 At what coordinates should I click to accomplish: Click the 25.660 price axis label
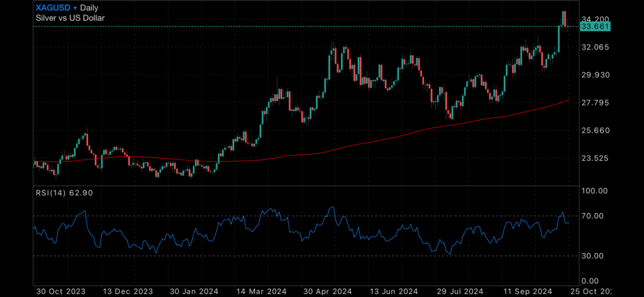tap(595, 130)
